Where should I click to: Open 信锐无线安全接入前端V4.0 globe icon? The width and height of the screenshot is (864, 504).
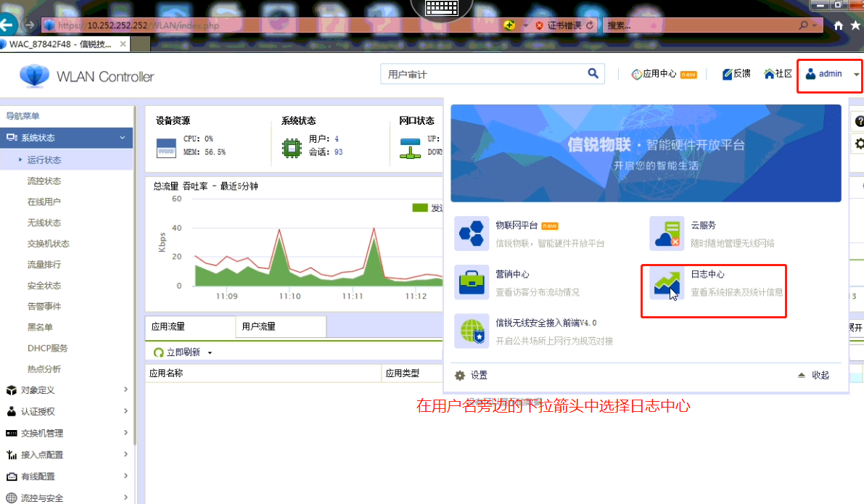[472, 331]
